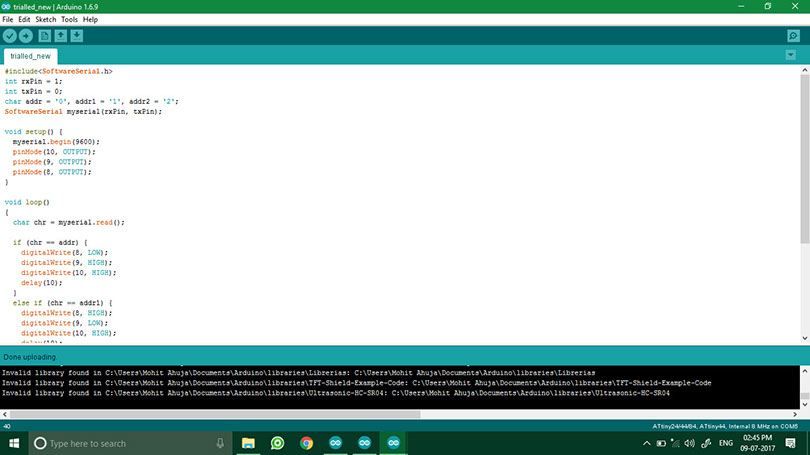Screen dimensions: 810x455
Task: Select the trialled_new sketch tab
Action: (x=30, y=56)
